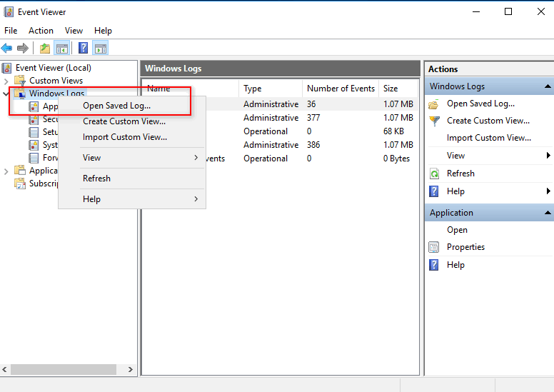Sort by the Number of Events column header
The width and height of the screenshot is (554, 392).
point(341,89)
